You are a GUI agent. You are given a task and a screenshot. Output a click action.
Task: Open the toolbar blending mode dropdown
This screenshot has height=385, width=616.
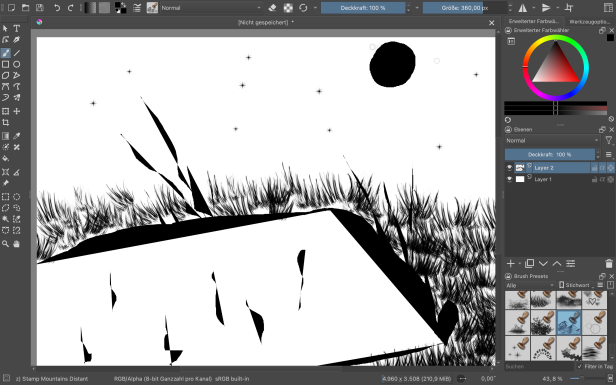pyautogui.click(x=211, y=7)
